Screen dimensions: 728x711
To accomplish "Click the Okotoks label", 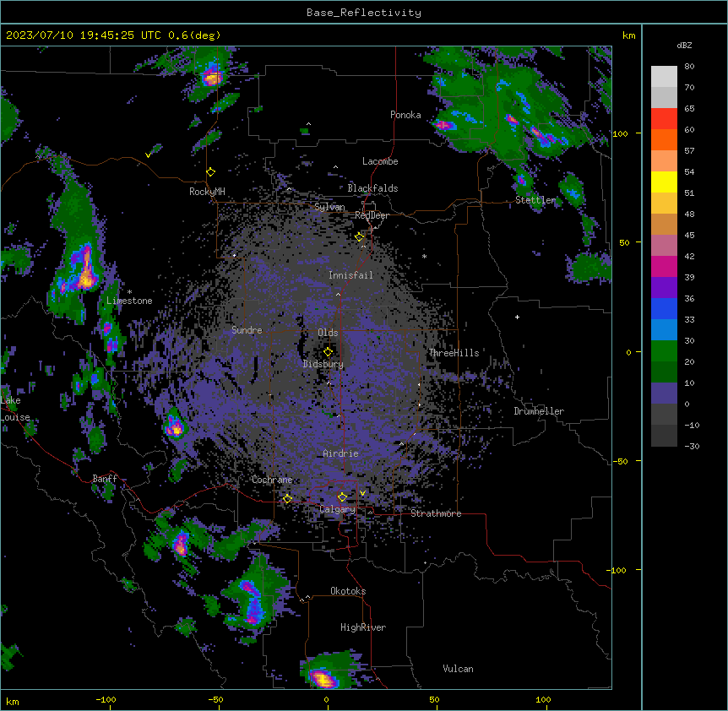I will pyautogui.click(x=348, y=591).
